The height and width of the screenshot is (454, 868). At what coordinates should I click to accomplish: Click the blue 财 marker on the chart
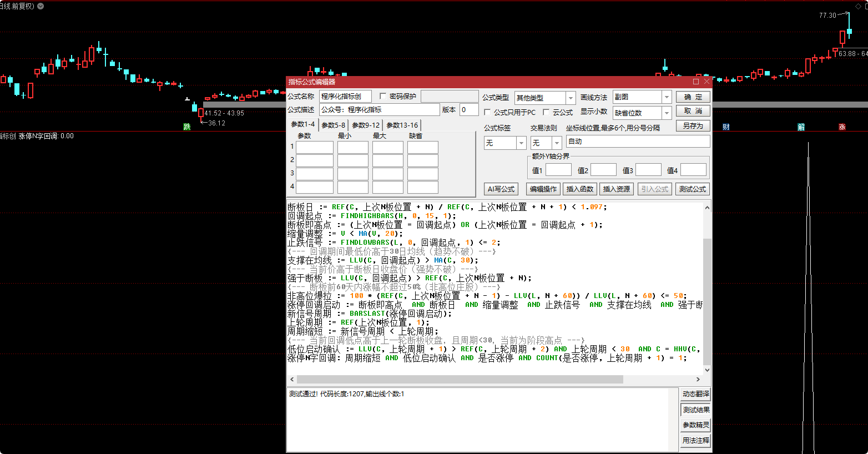tap(726, 127)
